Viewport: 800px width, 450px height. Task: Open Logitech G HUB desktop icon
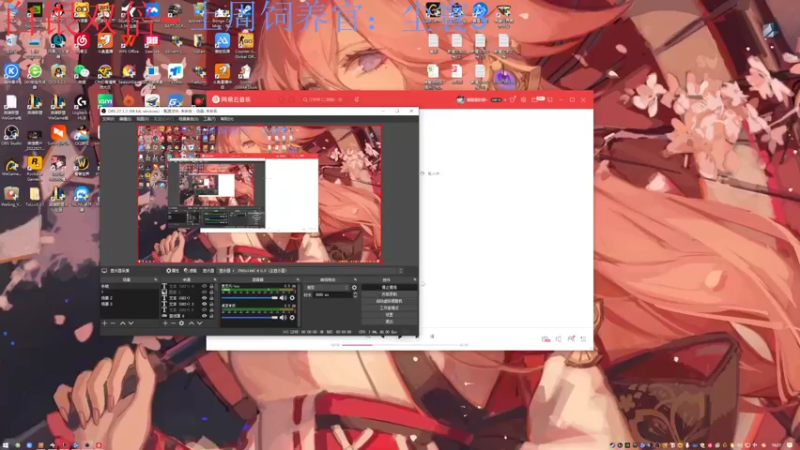[81, 107]
